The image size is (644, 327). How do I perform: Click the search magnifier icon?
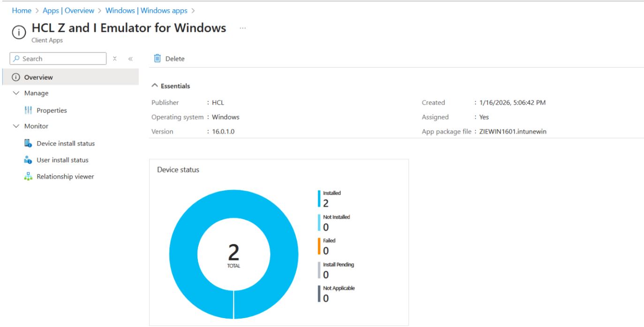[16, 59]
